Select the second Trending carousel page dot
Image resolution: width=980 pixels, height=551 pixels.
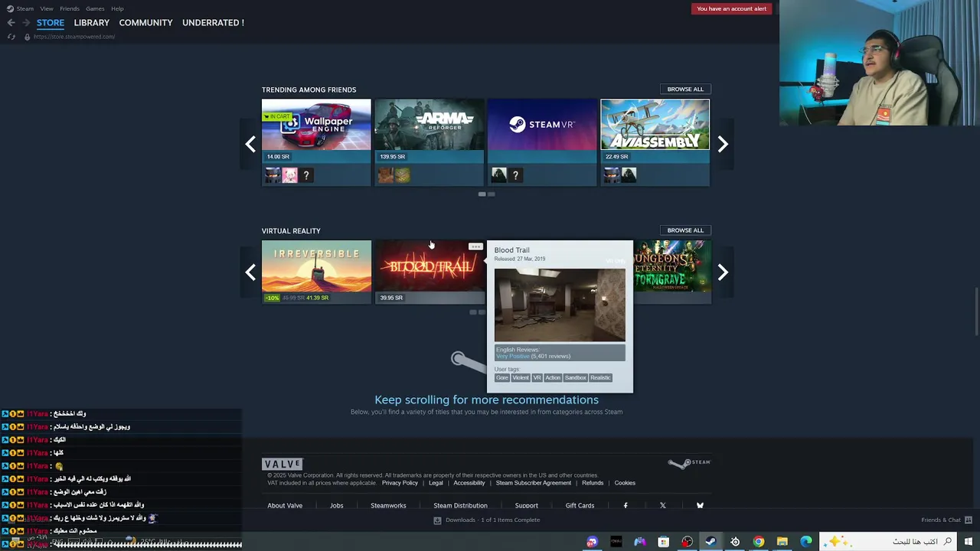(491, 194)
